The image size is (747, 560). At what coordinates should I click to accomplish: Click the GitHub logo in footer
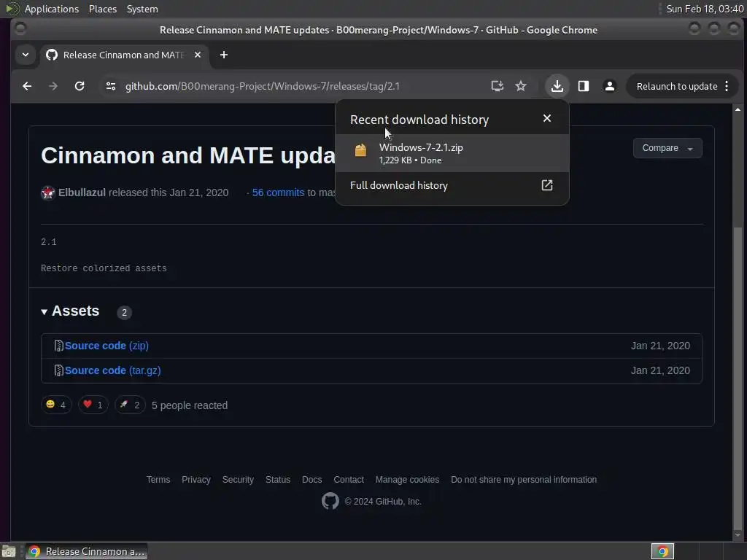coord(330,501)
